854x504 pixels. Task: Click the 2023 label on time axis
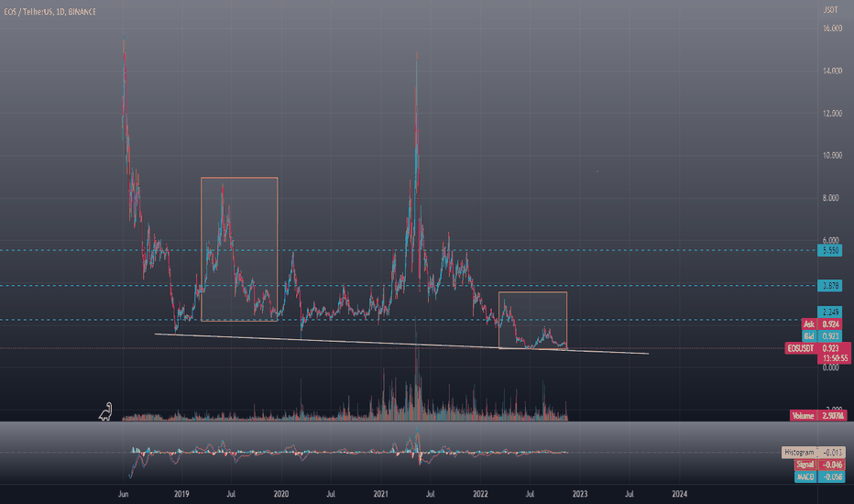pyautogui.click(x=580, y=494)
